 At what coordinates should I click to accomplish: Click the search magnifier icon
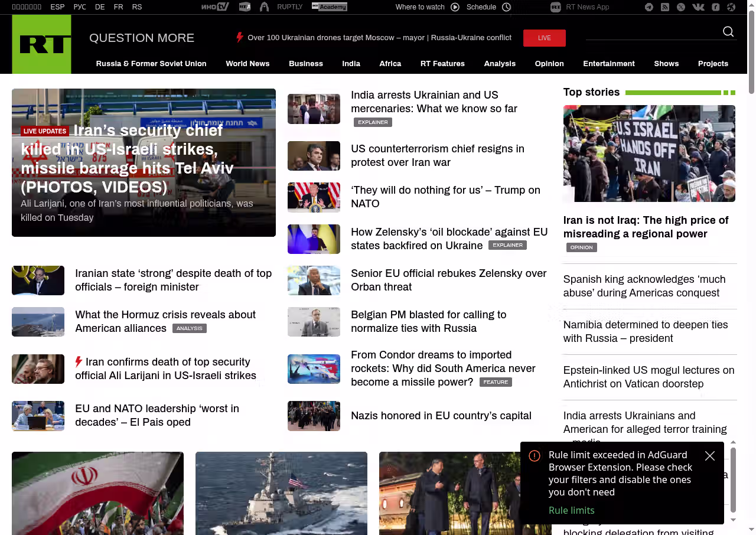728,32
